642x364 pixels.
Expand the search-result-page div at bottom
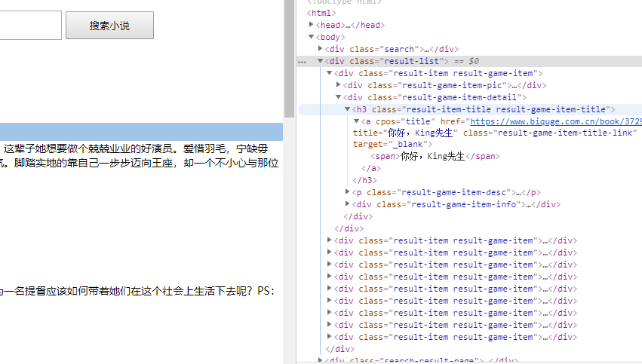pos(321,360)
